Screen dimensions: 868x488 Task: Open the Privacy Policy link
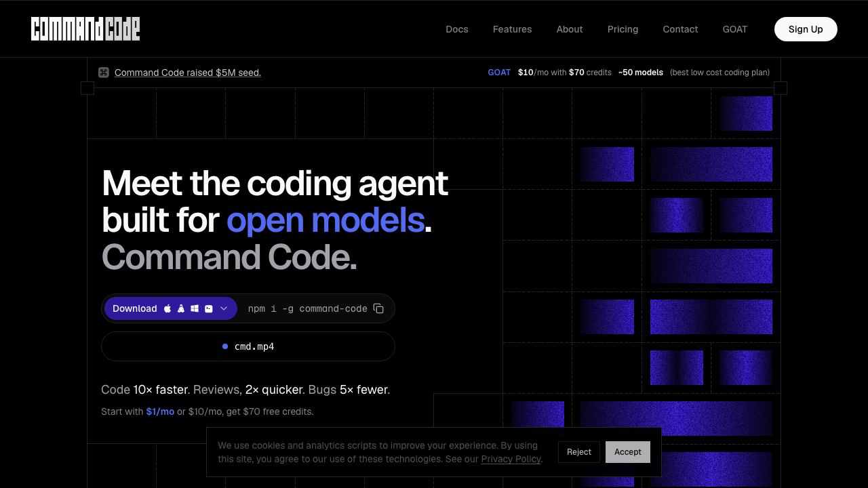[x=511, y=459]
